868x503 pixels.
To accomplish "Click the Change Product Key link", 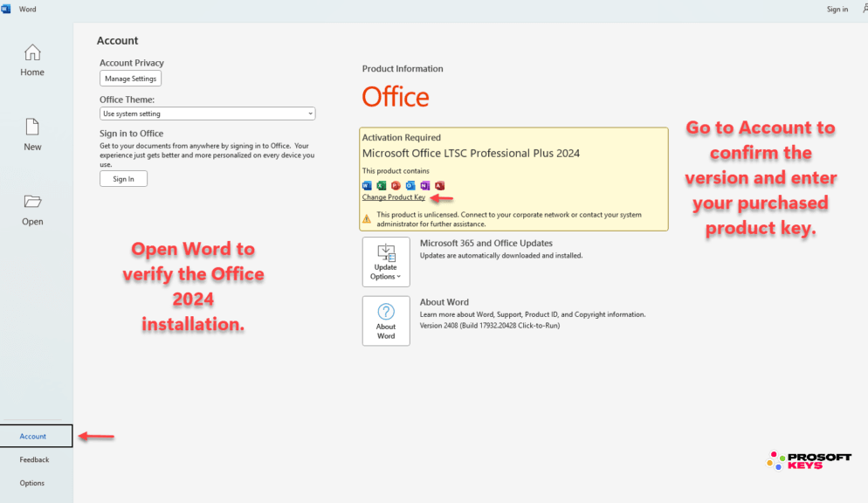I will pyautogui.click(x=392, y=197).
